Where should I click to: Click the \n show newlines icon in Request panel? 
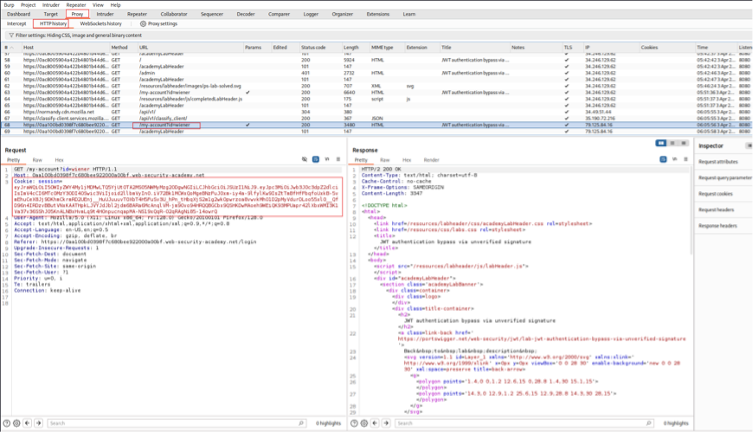(327, 159)
